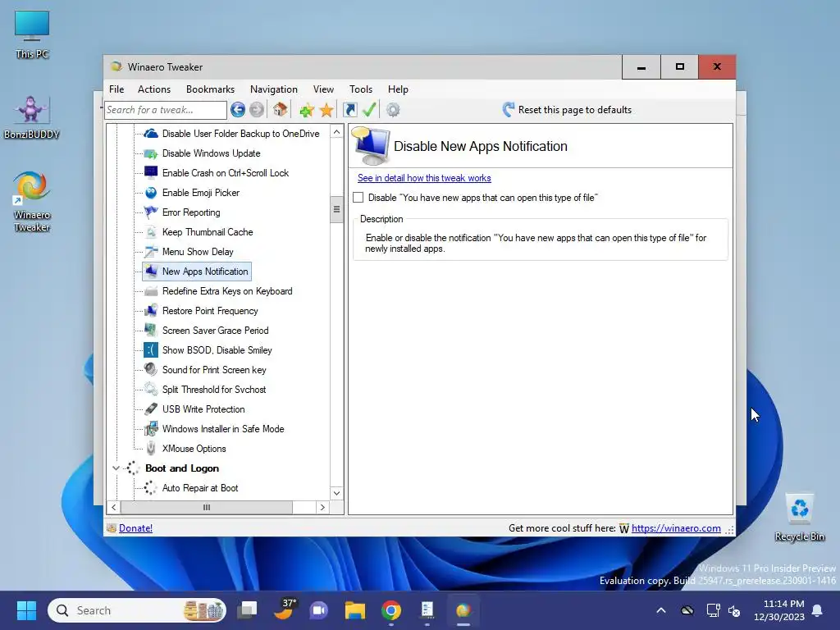This screenshot has width=840, height=630.
Task: Click the export shortcut arrow toolbar icon
Action: point(349,110)
